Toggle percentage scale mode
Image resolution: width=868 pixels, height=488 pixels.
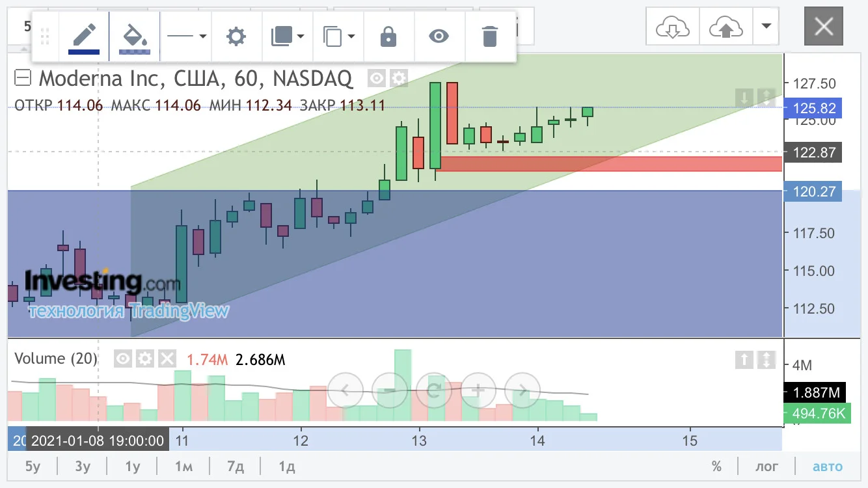pyautogui.click(x=716, y=467)
